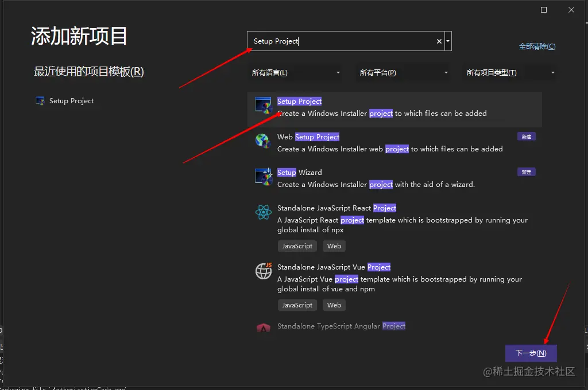Select the Web tag under Vue Project
This screenshot has width=588, height=390.
point(334,305)
